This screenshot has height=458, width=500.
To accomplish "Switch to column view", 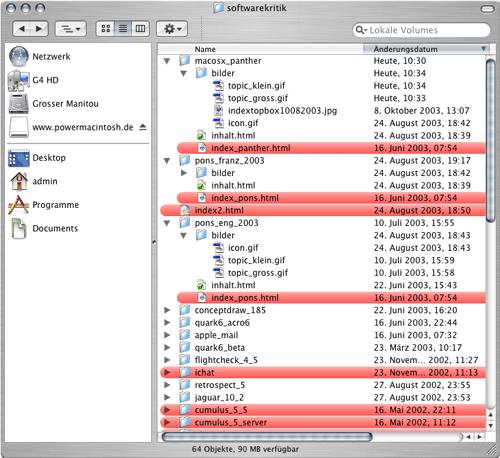I will (x=140, y=29).
